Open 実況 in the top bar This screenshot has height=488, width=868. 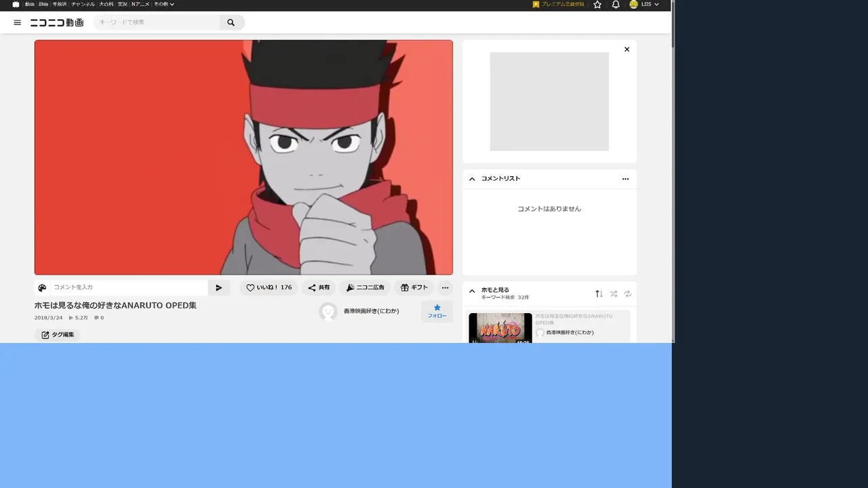point(123,4)
